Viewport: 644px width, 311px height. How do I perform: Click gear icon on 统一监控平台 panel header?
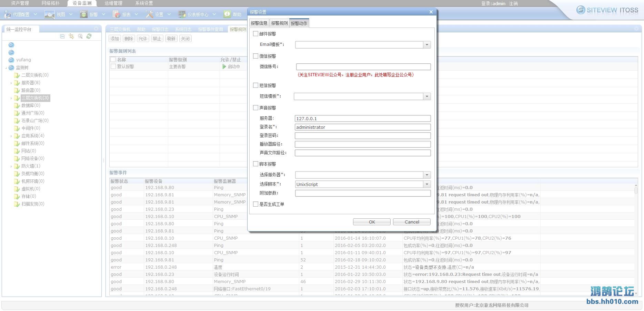(x=96, y=29)
